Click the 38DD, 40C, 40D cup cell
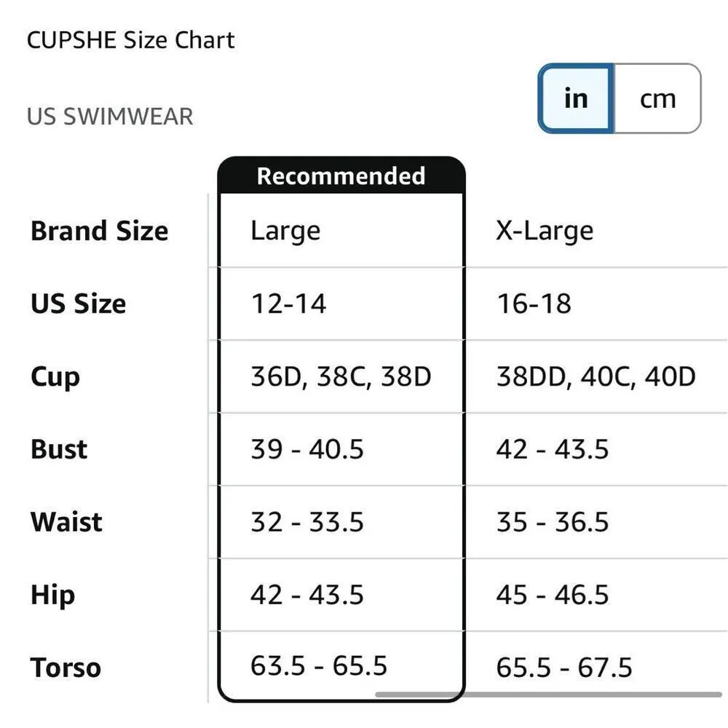728x728 pixels. click(x=596, y=376)
